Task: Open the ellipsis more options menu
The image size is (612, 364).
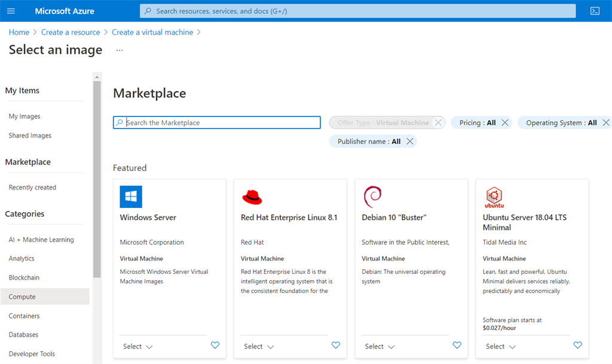Action: coord(120,50)
